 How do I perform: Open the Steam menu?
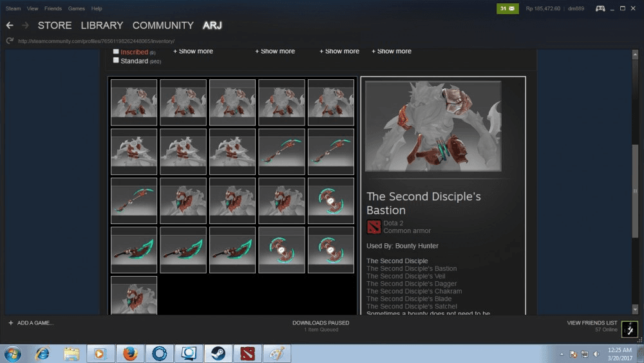tap(13, 8)
